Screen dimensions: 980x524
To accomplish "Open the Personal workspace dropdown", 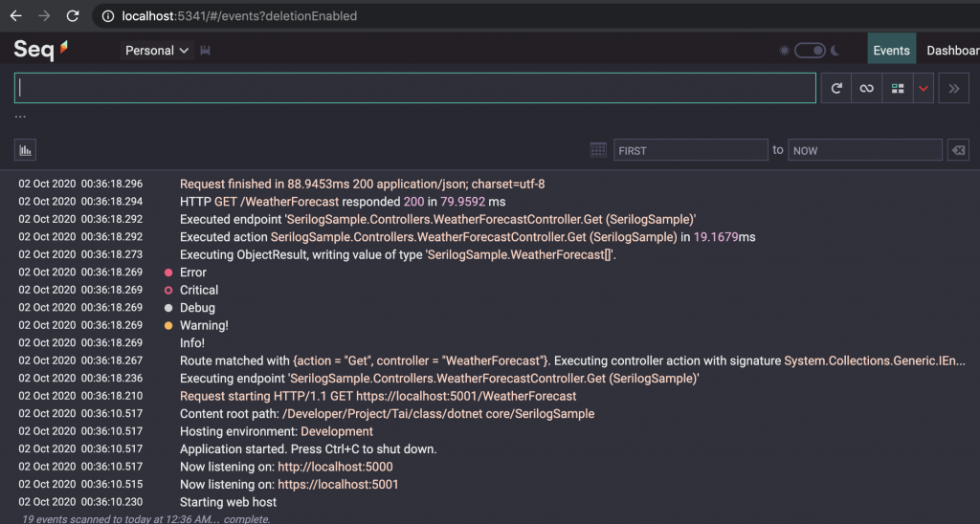I will 157,51.
